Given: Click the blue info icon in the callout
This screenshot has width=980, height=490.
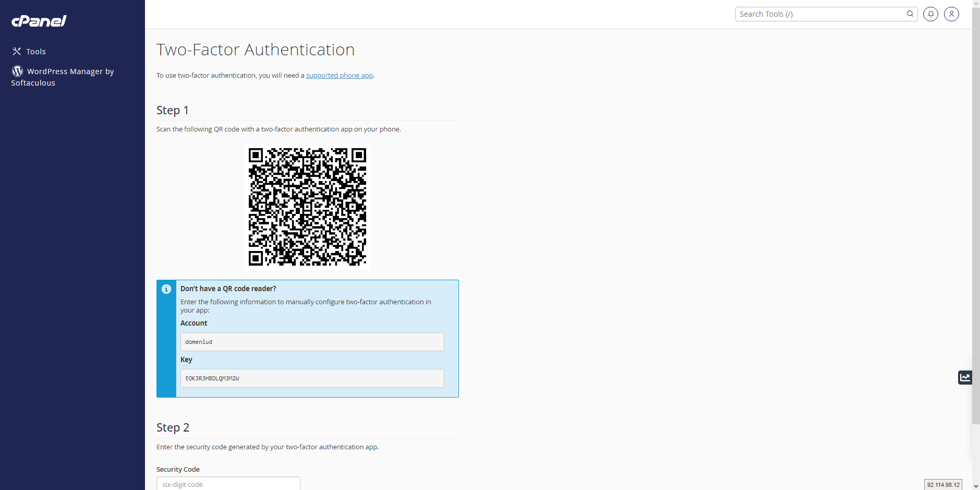Looking at the screenshot, I should click(x=166, y=289).
